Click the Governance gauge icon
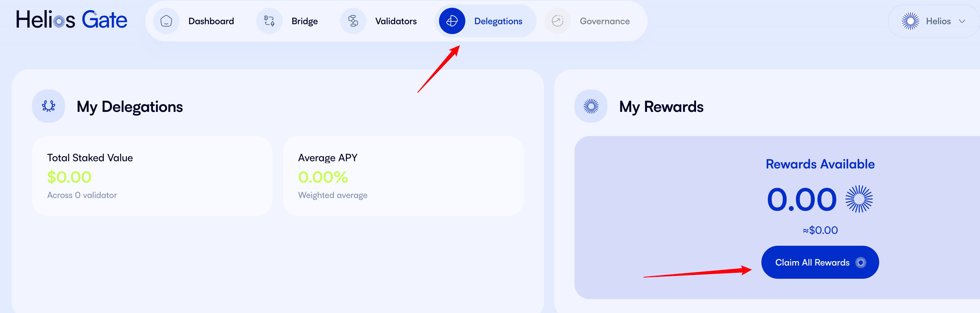This screenshot has width=980, height=313. click(x=558, y=21)
